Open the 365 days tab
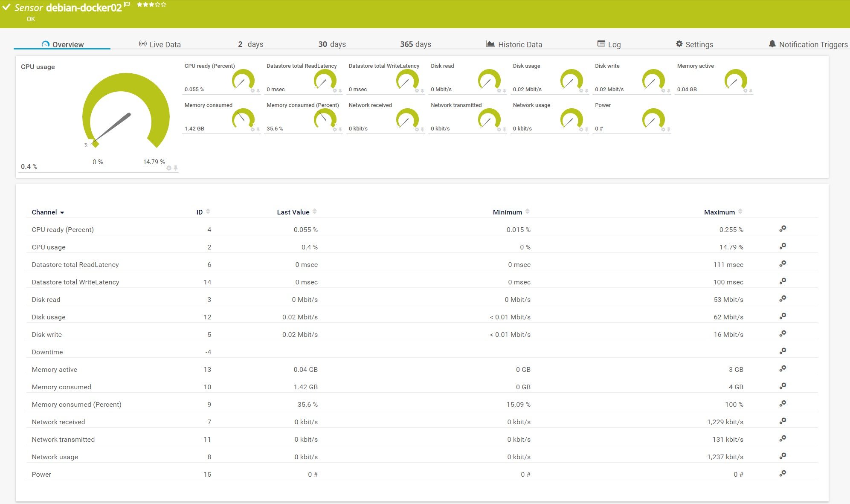This screenshot has width=850, height=504. (416, 44)
